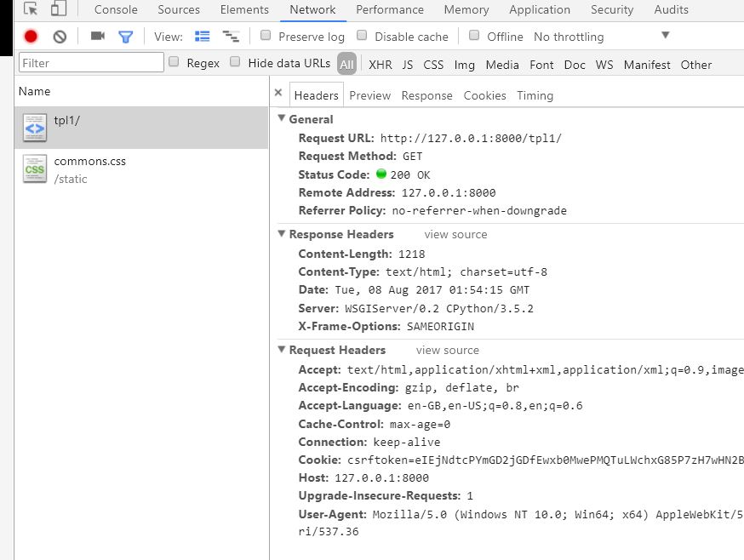Open the No throttling dropdown
This screenshot has height=560, width=744.
pyautogui.click(x=602, y=37)
